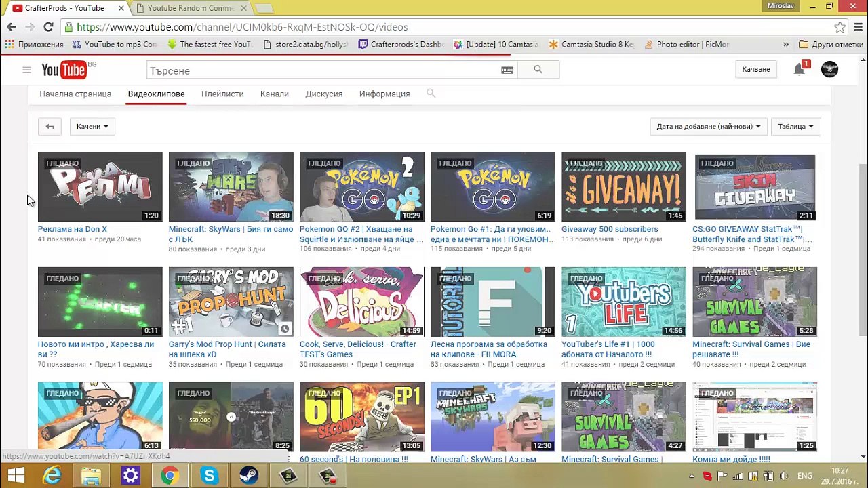The image size is (868, 488).
Task: Bookmark this page with the star icon
Action: pyautogui.click(x=840, y=27)
